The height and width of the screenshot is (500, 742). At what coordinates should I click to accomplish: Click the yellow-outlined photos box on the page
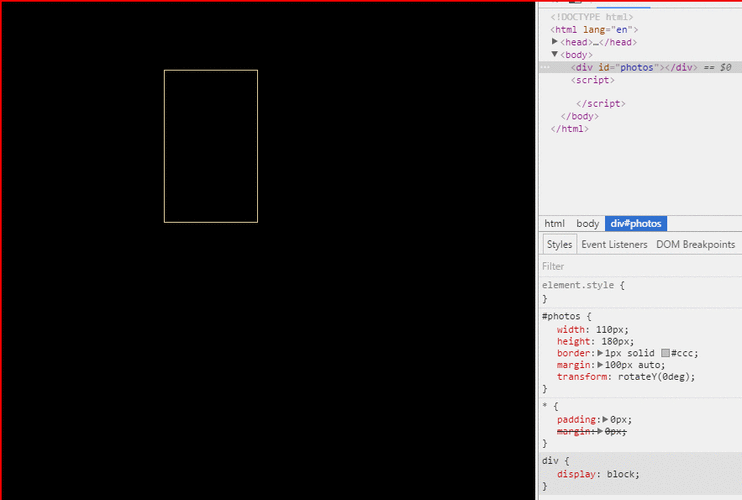tap(211, 146)
